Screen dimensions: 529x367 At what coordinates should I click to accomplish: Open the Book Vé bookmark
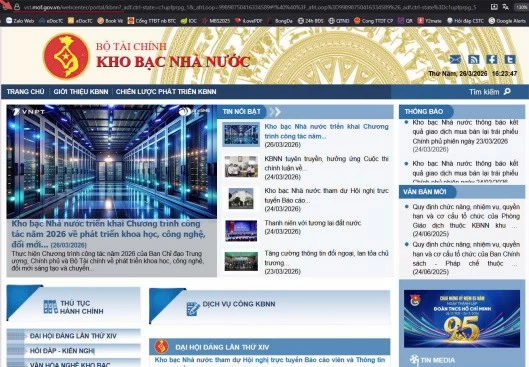110,21
